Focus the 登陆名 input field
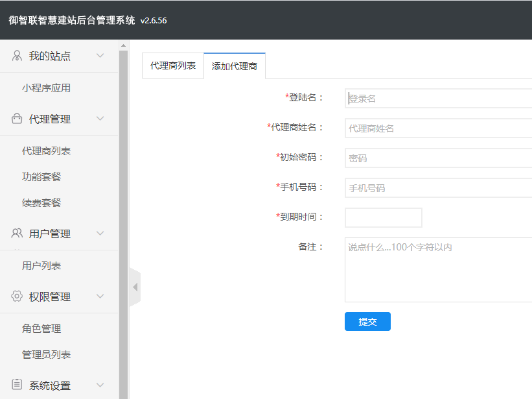The width and height of the screenshot is (532, 399). coord(438,99)
